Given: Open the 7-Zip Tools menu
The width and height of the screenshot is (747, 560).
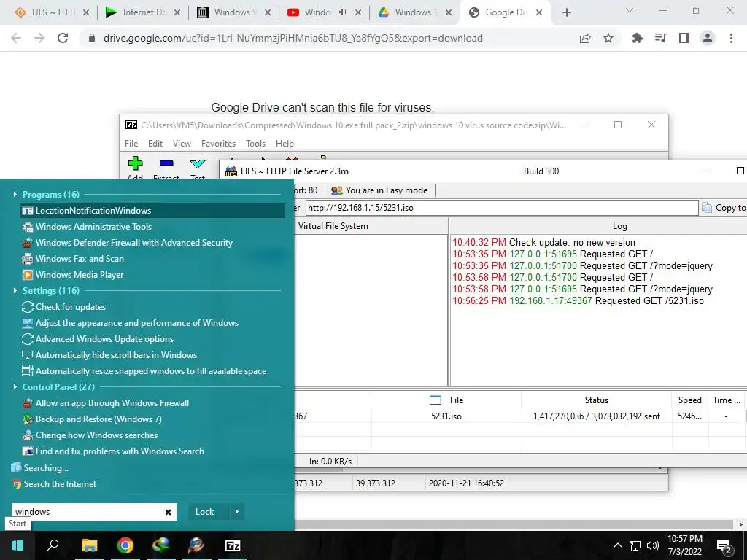Looking at the screenshot, I should pos(255,144).
